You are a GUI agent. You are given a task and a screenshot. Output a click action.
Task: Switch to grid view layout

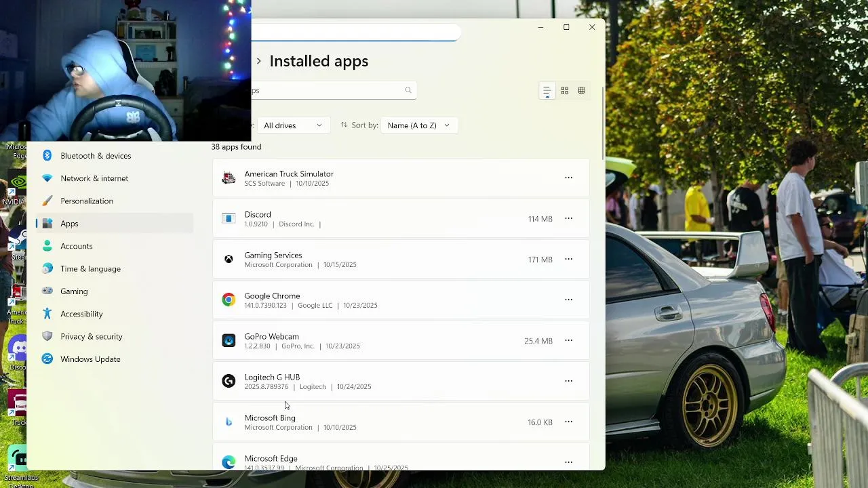click(x=564, y=90)
